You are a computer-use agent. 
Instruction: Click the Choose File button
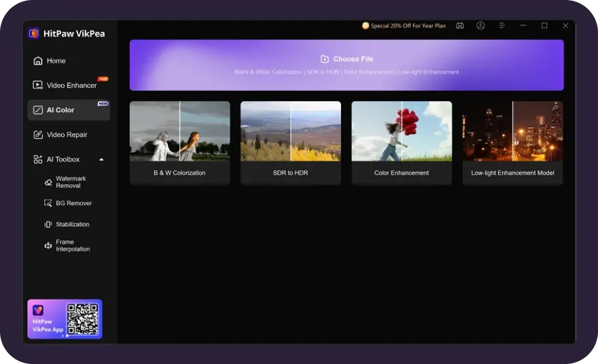(347, 65)
